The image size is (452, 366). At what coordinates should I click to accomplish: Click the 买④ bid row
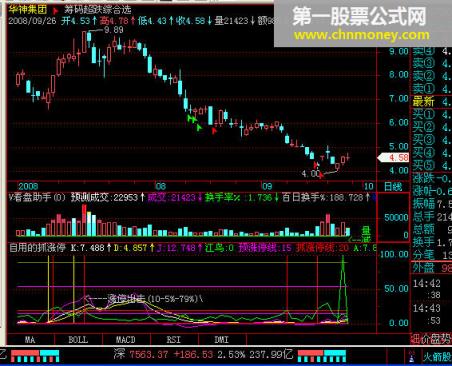pyautogui.click(x=432, y=153)
